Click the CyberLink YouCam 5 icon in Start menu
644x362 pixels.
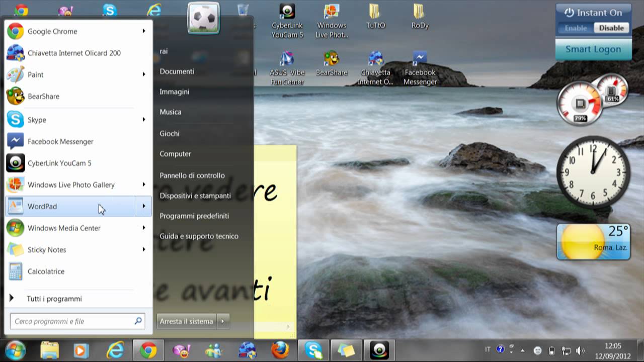point(15,163)
